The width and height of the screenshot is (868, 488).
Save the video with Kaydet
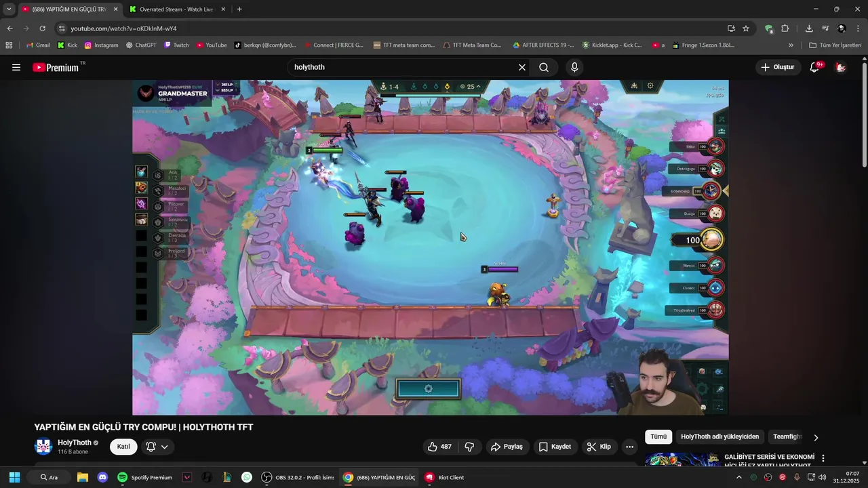click(x=555, y=447)
